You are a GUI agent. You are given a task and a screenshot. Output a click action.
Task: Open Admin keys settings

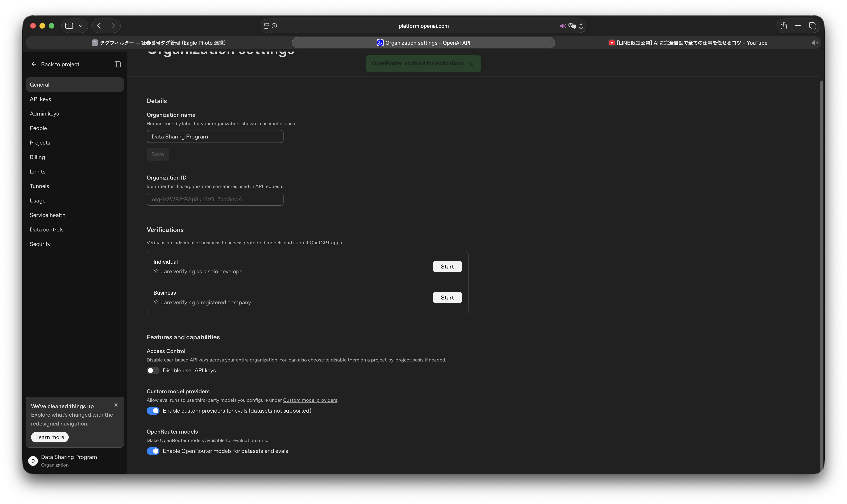[75, 114]
